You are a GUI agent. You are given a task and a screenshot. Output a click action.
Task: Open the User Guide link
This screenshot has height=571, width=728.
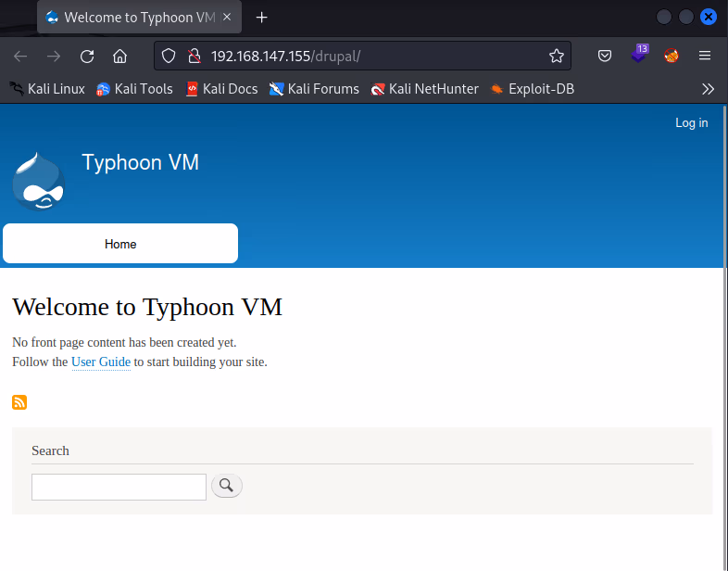tap(101, 362)
